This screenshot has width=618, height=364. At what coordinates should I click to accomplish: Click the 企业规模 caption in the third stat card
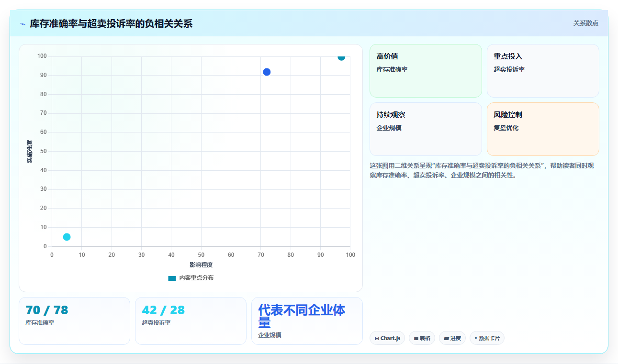[270, 335]
